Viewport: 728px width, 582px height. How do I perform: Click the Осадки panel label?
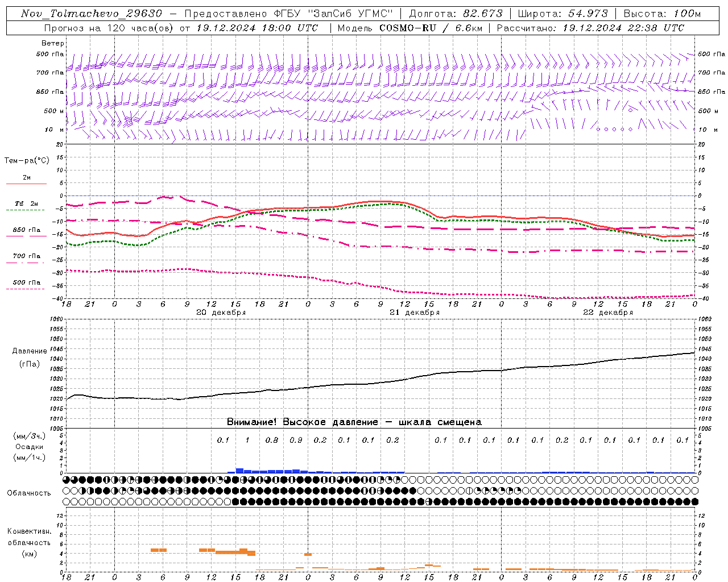coord(29,447)
